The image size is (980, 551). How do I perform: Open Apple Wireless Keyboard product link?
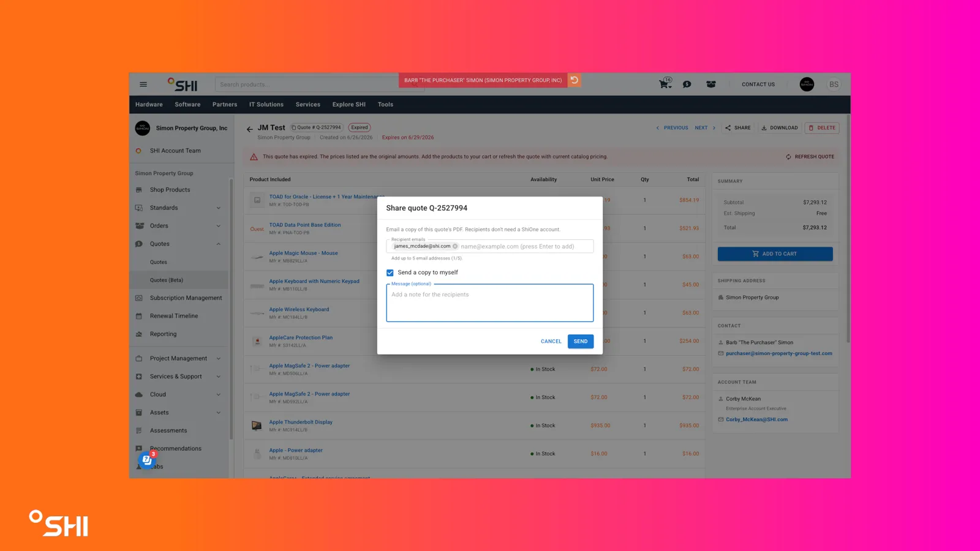click(299, 309)
